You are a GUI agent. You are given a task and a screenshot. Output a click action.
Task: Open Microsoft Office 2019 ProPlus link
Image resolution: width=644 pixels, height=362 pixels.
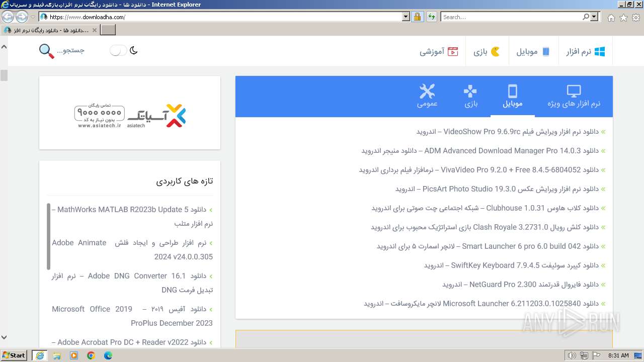tap(132, 316)
